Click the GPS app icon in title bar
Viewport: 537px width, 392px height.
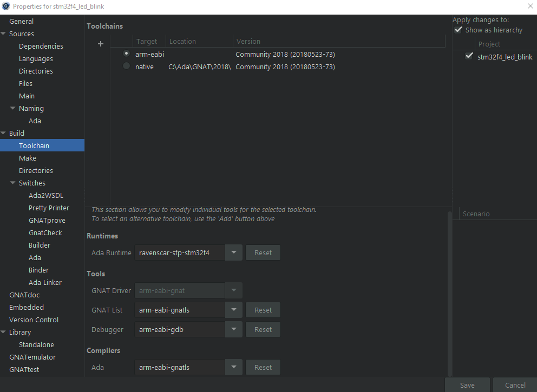tap(6, 6)
